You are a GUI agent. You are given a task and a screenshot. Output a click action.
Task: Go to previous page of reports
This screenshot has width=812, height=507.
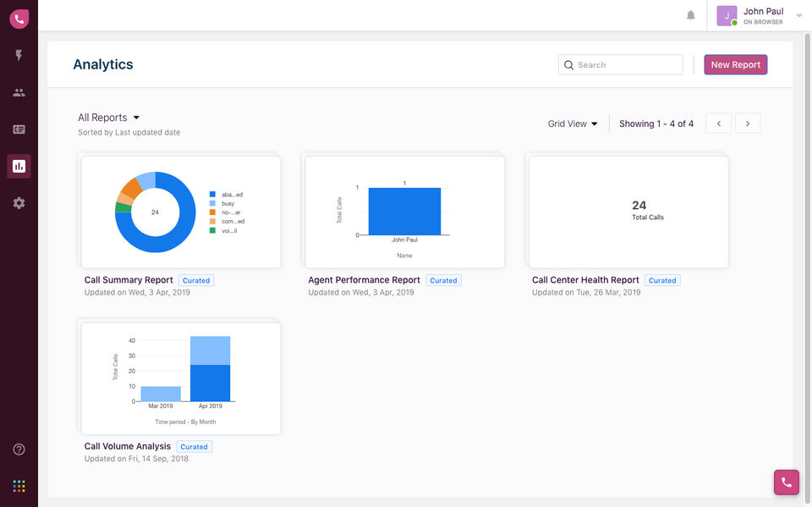point(718,124)
